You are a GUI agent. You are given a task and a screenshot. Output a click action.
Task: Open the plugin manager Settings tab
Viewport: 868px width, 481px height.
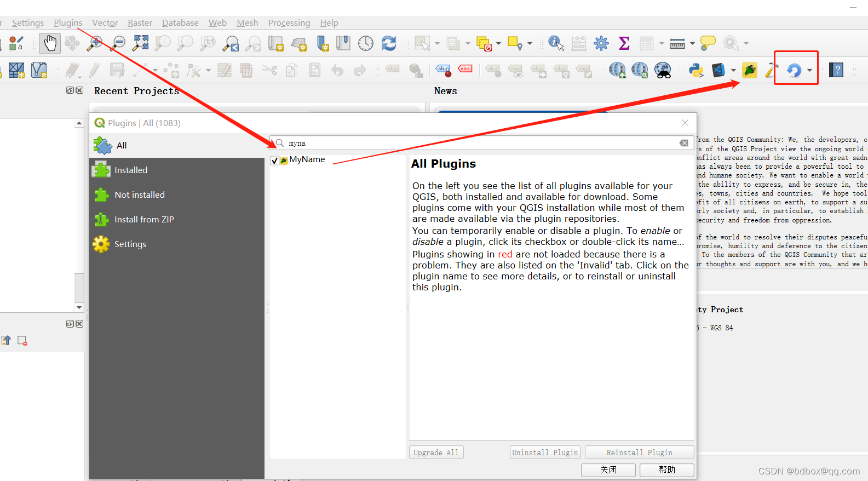pyautogui.click(x=177, y=244)
